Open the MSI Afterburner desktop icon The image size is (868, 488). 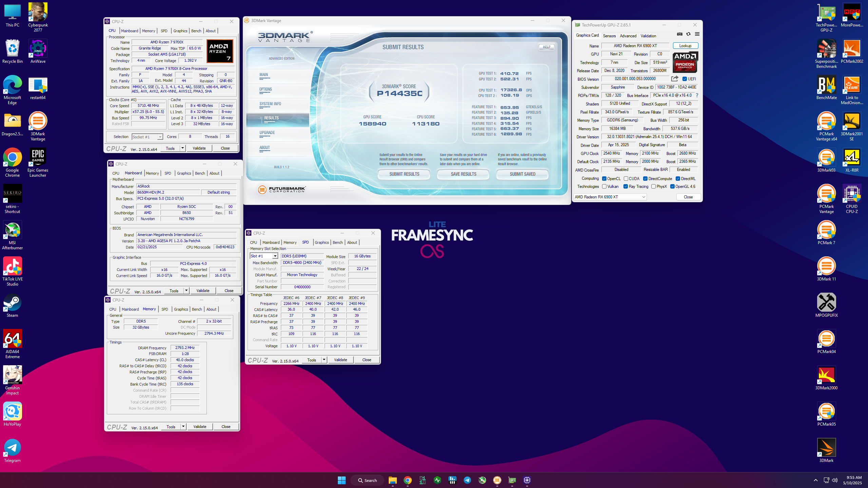[12, 235]
